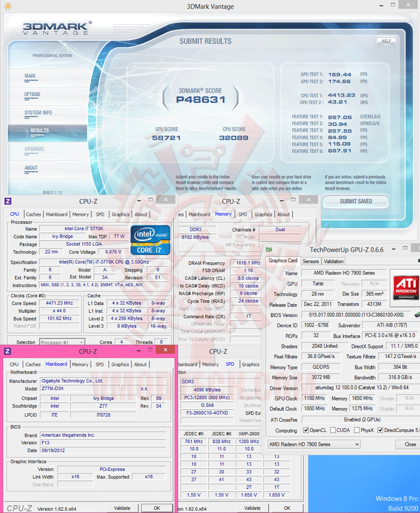This screenshot has height=513, width=420.
Task: Click Validate in the Mainboard CPU-Z window
Action: tap(122, 508)
